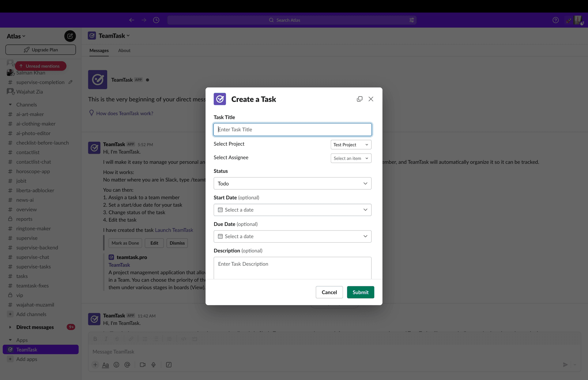Open the Due Date picker
This screenshot has width=588, height=380.
point(292,236)
